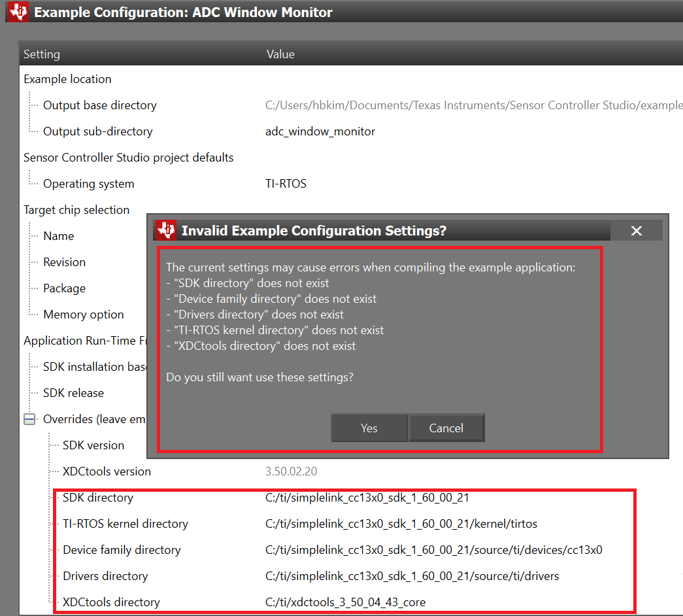The height and width of the screenshot is (616, 683).
Task: Select the XDCtools version override
Action: (x=107, y=471)
